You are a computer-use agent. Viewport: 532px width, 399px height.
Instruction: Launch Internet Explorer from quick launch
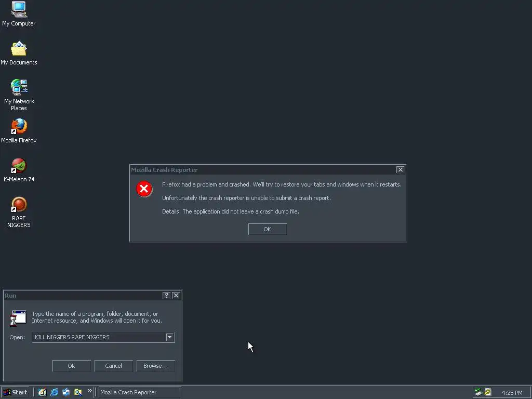54,392
